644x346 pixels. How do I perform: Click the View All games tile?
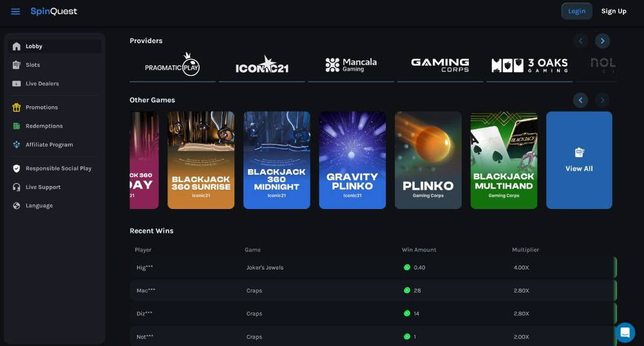(x=579, y=160)
